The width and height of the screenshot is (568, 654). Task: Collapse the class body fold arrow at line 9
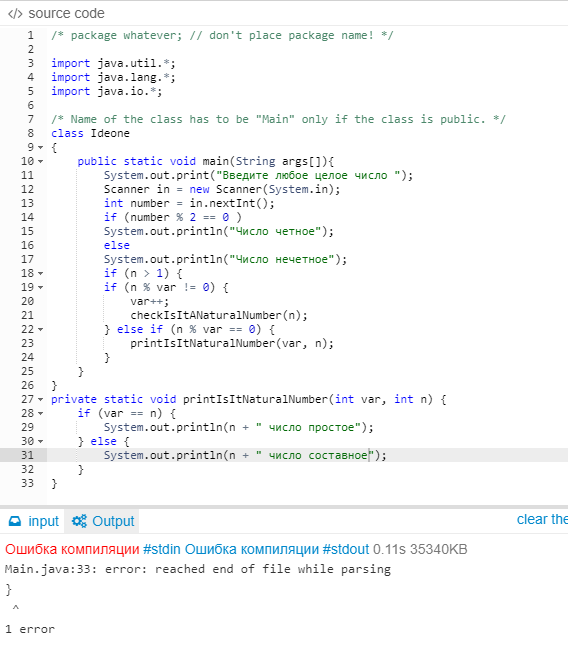coord(40,147)
